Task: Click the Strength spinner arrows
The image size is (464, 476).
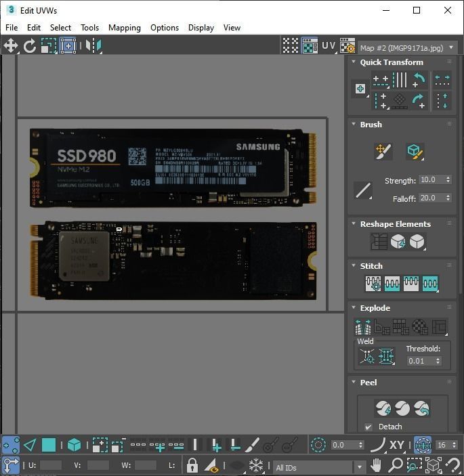Action: 448,179
